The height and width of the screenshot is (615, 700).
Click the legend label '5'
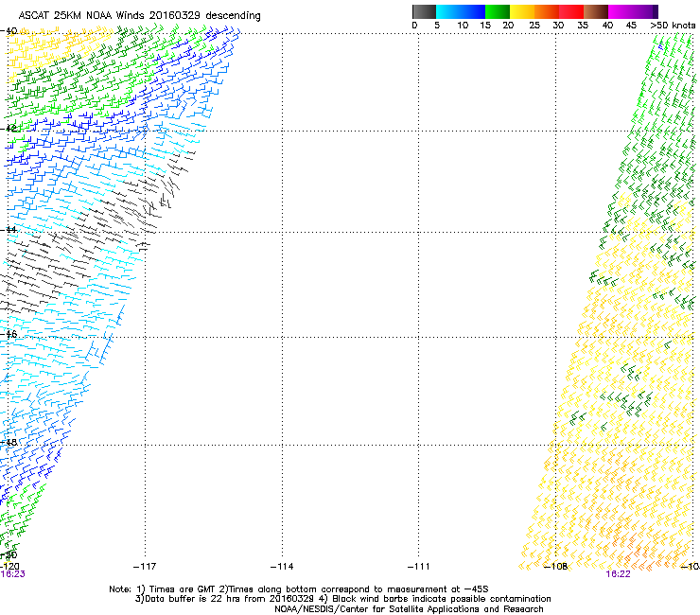(437, 26)
